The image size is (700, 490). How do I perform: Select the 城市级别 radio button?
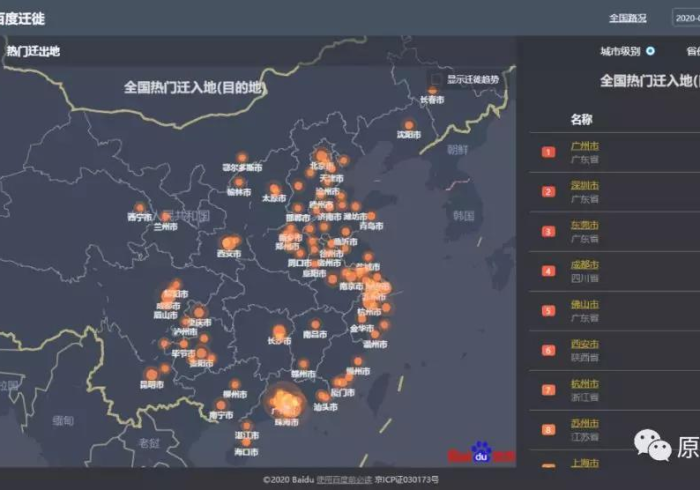click(x=650, y=51)
